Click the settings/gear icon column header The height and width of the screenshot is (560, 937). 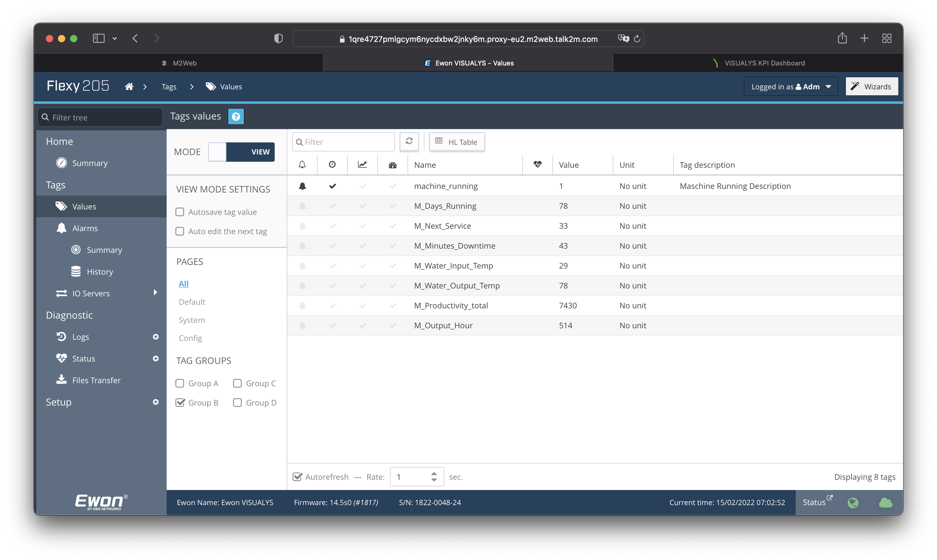pyautogui.click(x=392, y=164)
